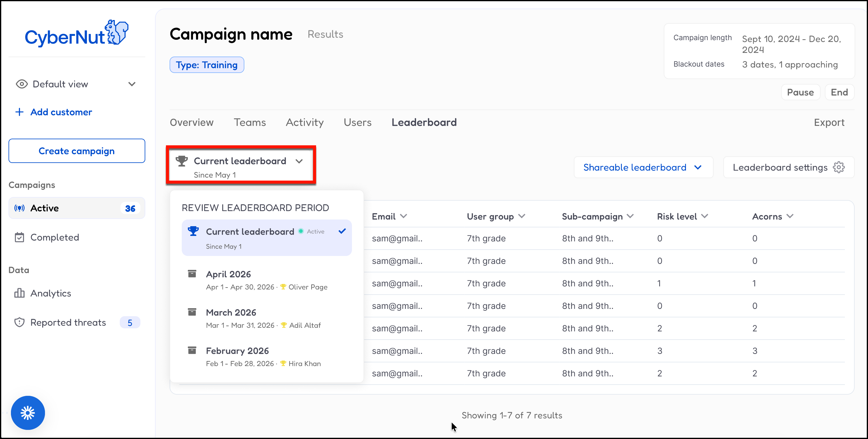The image size is (868, 439).
Task: Click the REVIEW LEADERBOARD PERIOD heading
Action: point(255,207)
